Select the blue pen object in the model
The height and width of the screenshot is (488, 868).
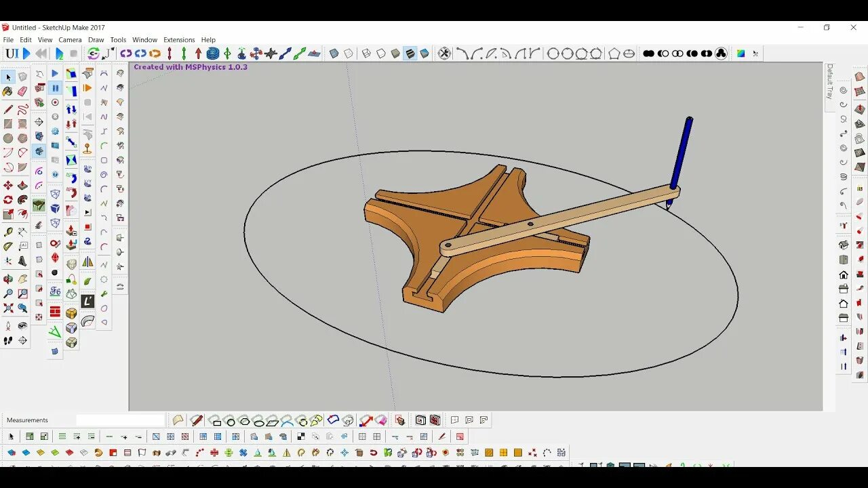[x=682, y=152]
